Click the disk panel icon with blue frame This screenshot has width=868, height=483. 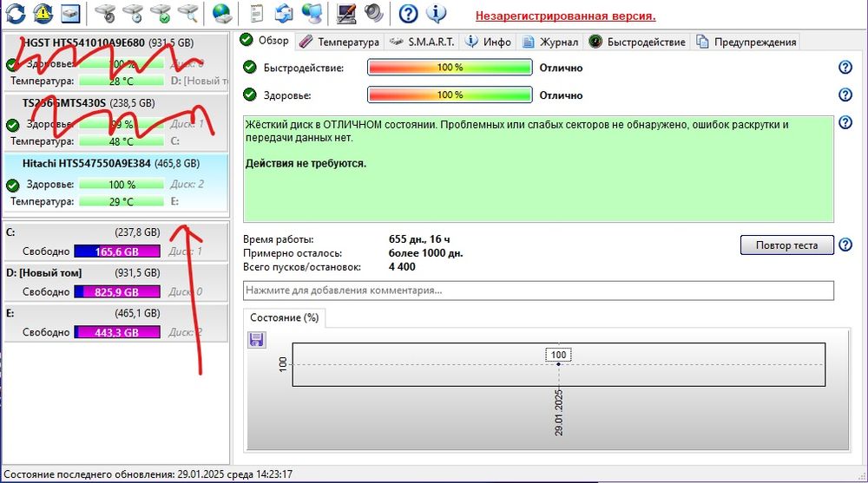pos(70,13)
